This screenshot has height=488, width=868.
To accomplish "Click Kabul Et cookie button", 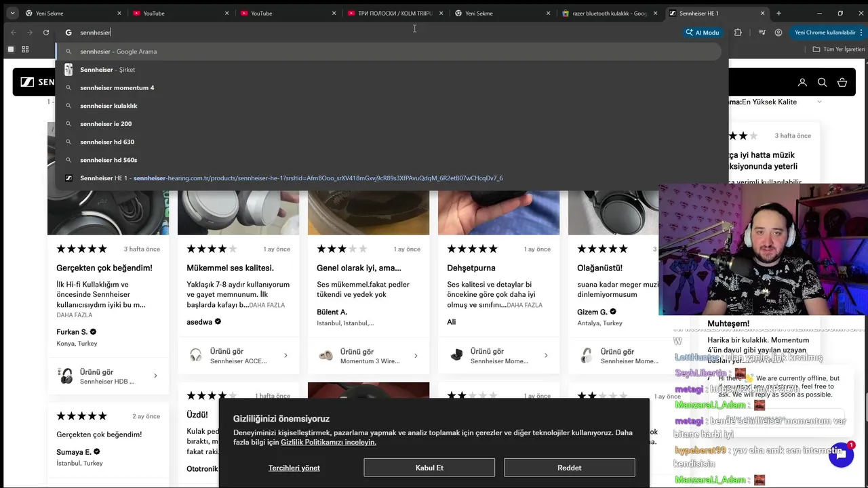I will tap(429, 468).
